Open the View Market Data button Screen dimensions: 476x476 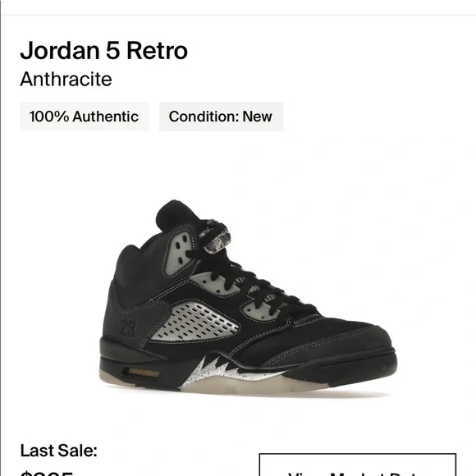pos(358,465)
